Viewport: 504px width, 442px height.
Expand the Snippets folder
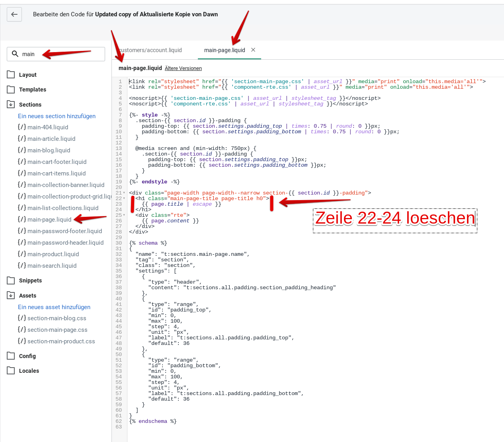tap(25, 280)
